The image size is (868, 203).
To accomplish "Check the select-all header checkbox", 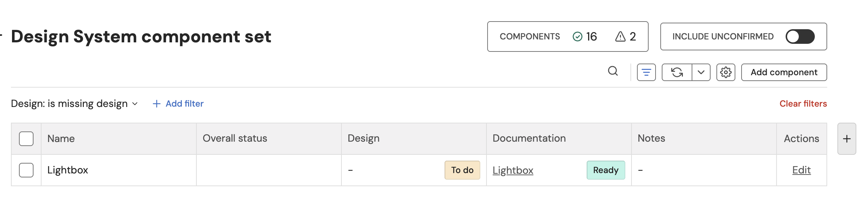I will [x=26, y=139].
